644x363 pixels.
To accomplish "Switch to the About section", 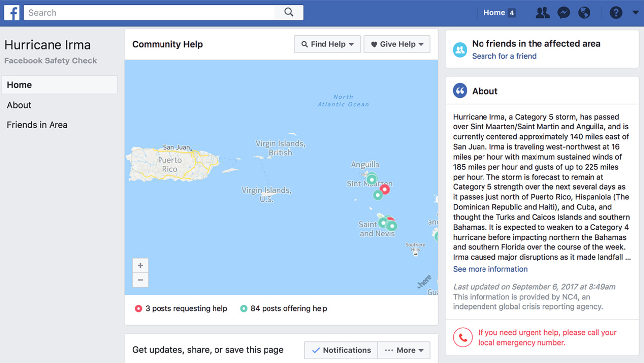I will pyautogui.click(x=19, y=105).
